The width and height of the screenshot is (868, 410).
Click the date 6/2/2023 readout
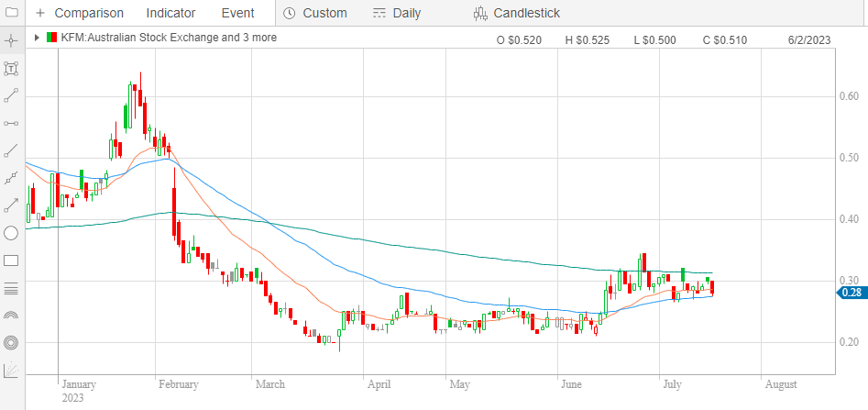(x=810, y=39)
